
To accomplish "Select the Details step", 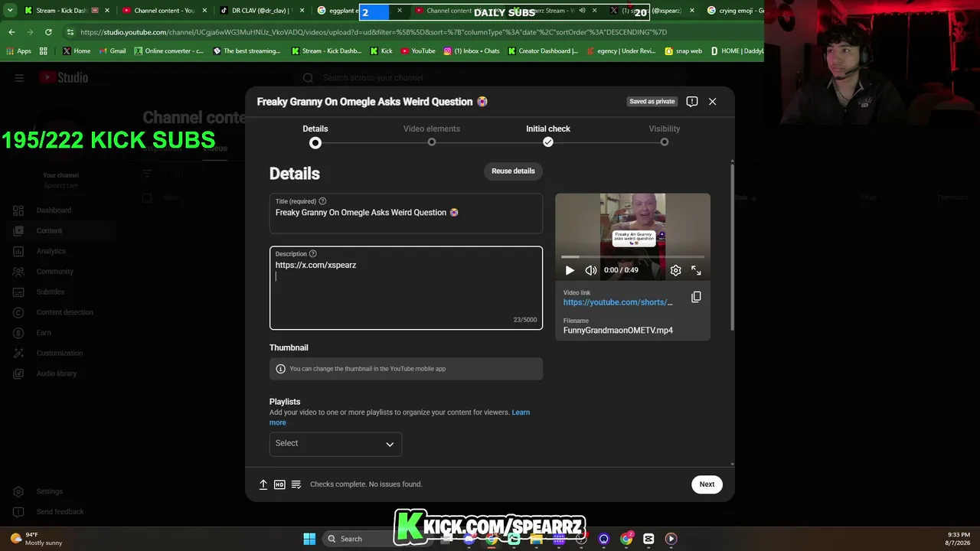I will (315, 134).
